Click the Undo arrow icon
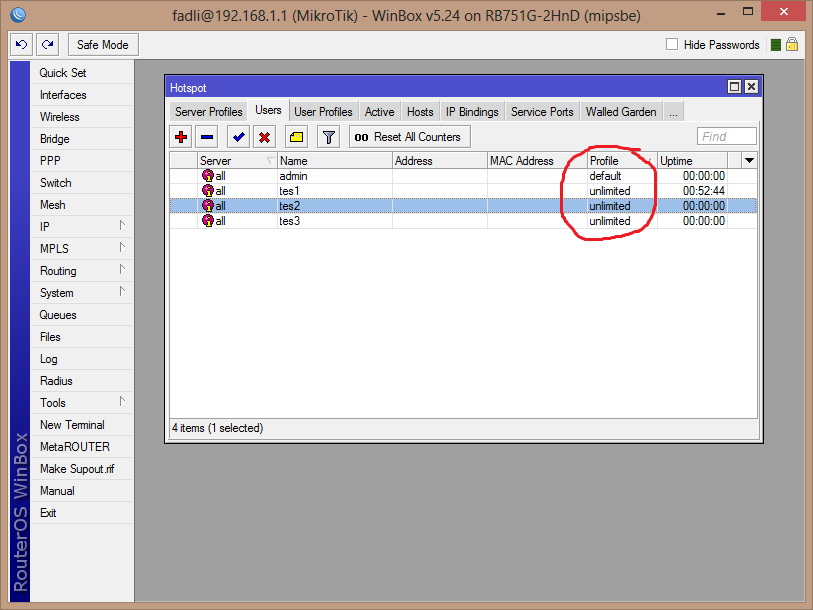The height and width of the screenshot is (610, 813). (20, 44)
